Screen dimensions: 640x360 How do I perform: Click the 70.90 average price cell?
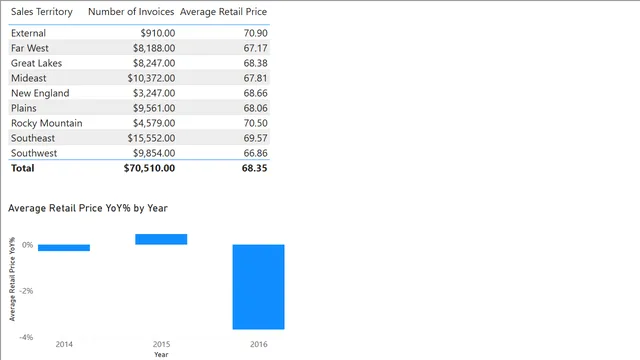pyautogui.click(x=256, y=33)
